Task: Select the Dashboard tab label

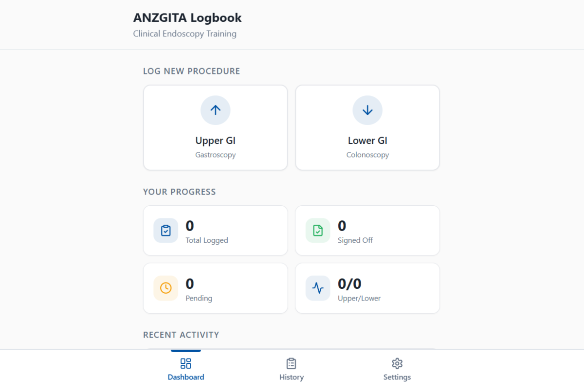Action: tap(186, 377)
